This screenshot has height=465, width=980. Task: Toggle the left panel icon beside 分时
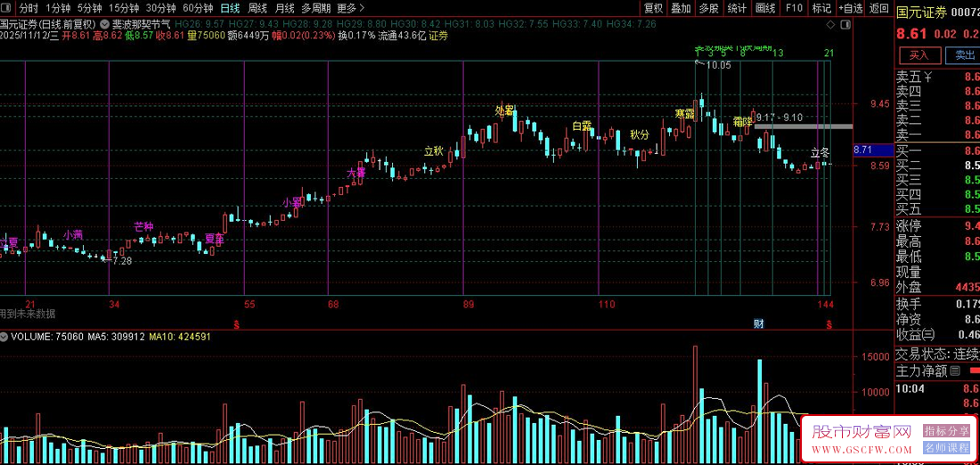[x=7, y=9]
